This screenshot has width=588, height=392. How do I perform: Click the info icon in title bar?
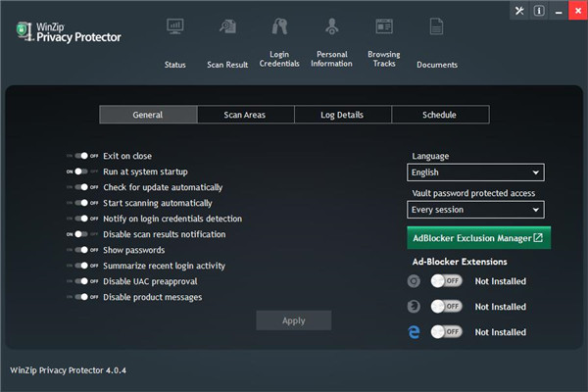pos(539,11)
